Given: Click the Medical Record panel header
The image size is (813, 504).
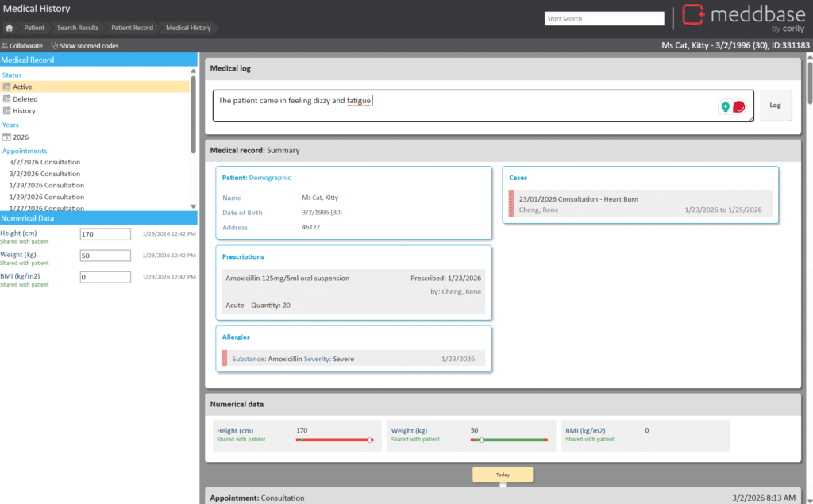Looking at the screenshot, I should [98, 60].
